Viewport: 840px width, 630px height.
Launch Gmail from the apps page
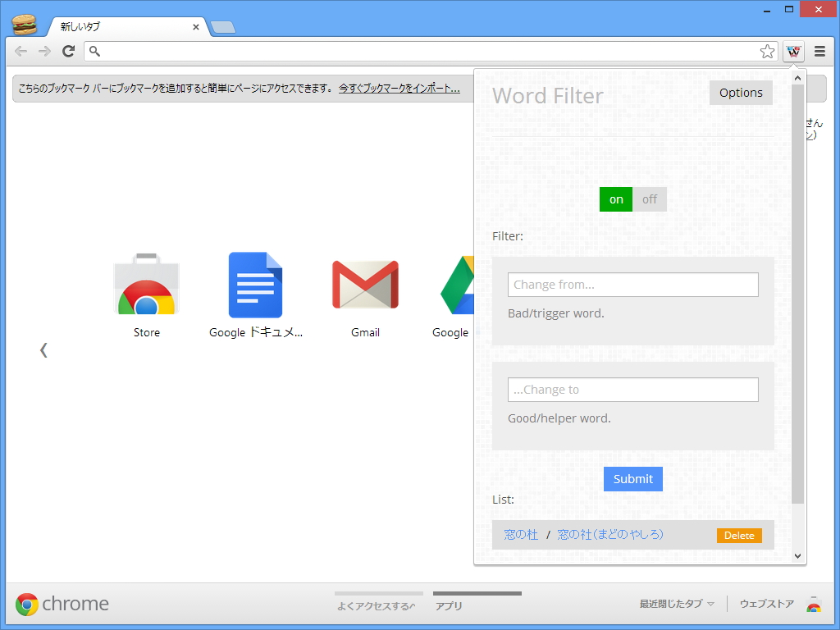pyautogui.click(x=365, y=285)
